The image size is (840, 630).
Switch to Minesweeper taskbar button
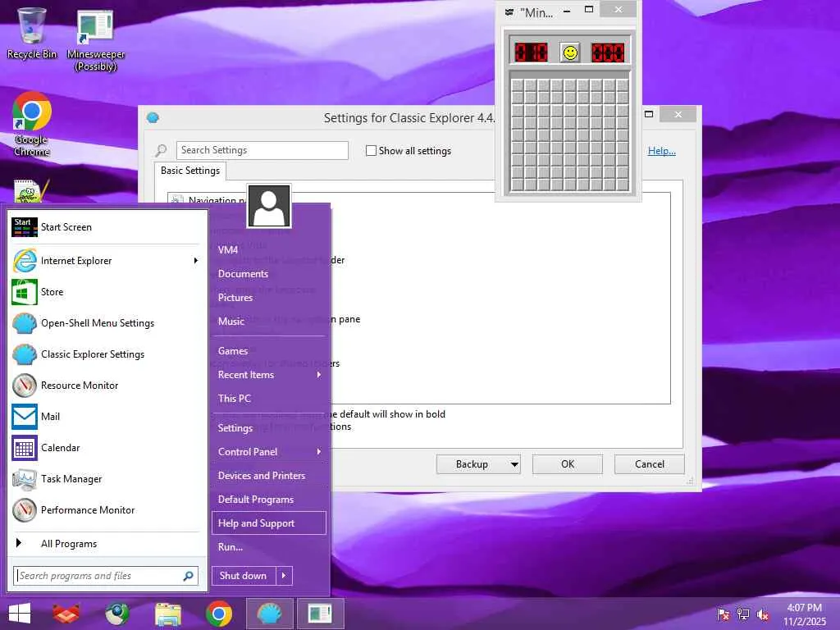pos(321,614)
